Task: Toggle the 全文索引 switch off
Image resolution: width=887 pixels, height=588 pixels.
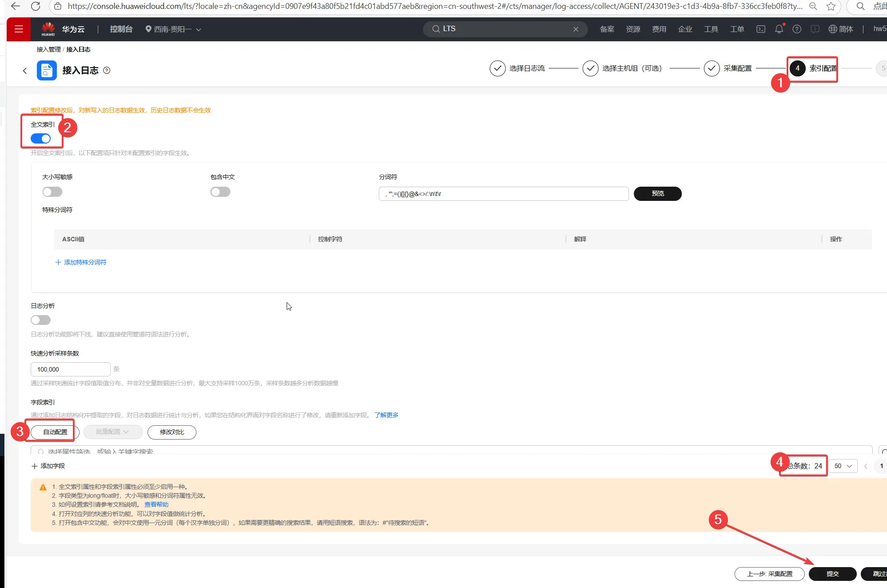Action: pyautogui.click(x=41, y=139)
